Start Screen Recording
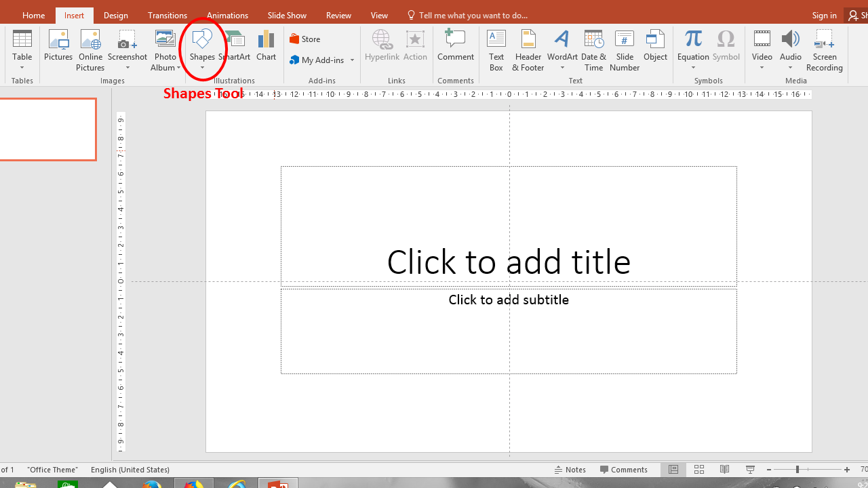868x488 pixels. pyautogui.click(x=825, y=47)
